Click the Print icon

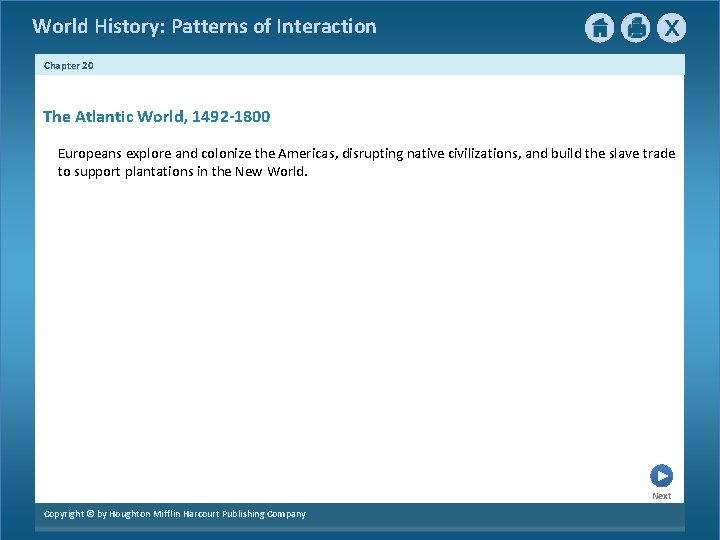(x=636, y=28)
